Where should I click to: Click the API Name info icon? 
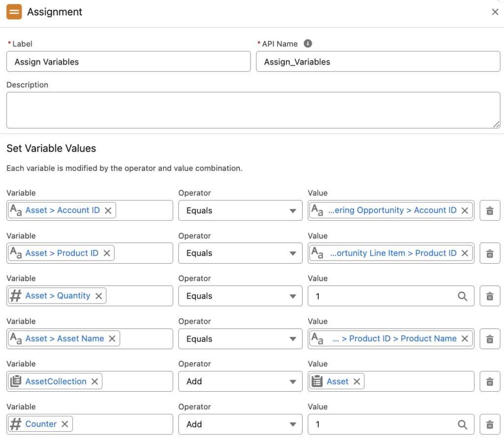[308, 43]
